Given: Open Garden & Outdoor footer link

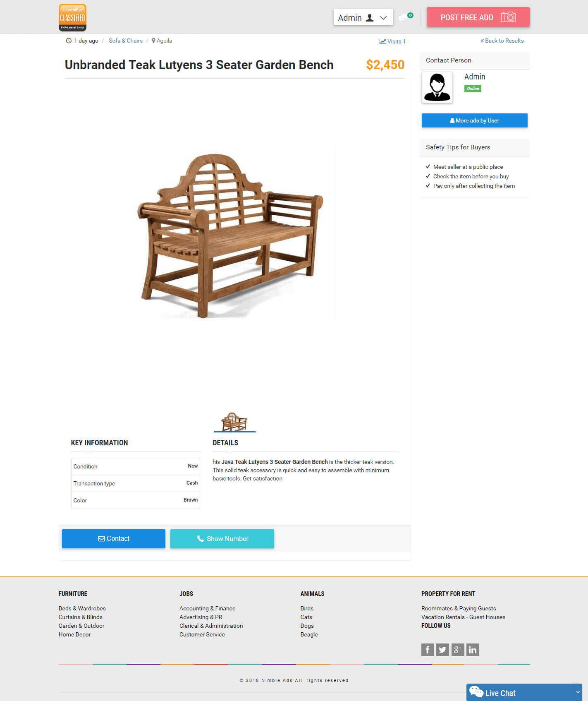Looking at the screenshot, I should tap(81, 626).
